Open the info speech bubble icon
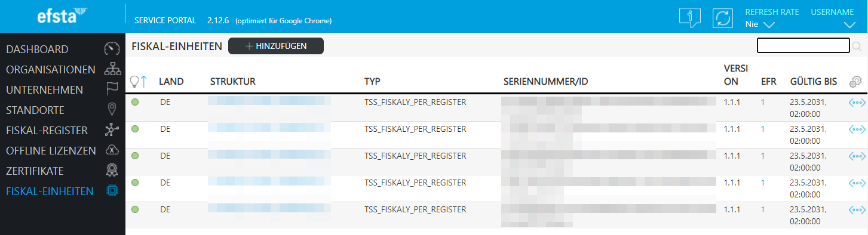Image resolution: width=868 pixels, height=235 pixels. [x=689, y=17]
